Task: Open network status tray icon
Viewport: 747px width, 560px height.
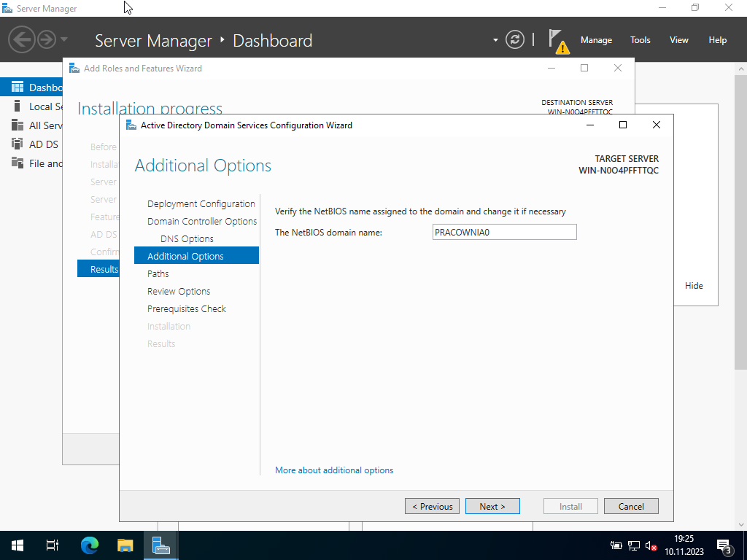Action: (x=634, y=545)
